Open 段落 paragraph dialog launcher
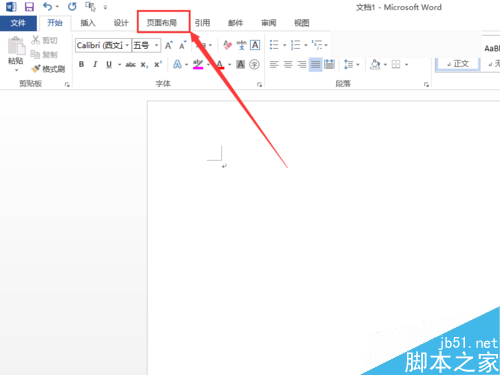The height and width of the screenshot is (375, 500). click(x=426, y=85)
